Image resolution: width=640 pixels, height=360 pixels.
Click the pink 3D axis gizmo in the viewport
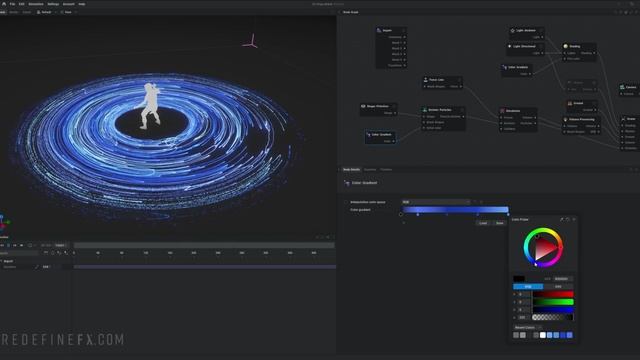point(250,42)
